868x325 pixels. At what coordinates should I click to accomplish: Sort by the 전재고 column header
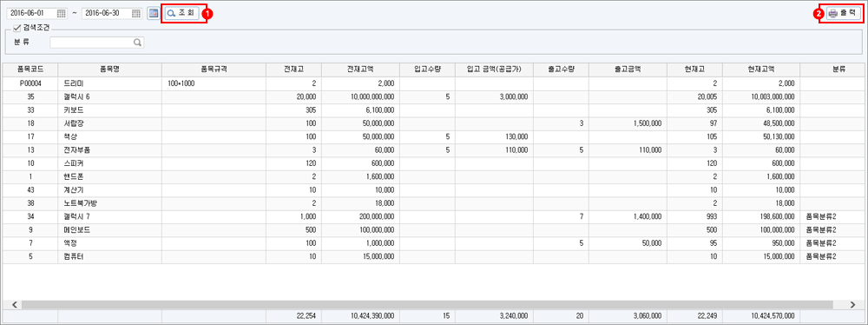click(293, 70)
